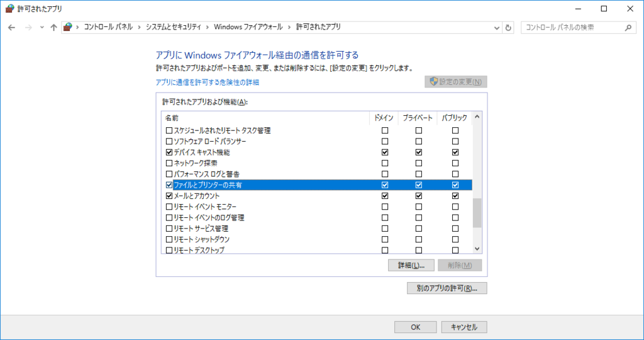The width and height of the screenshot is (644, 340).
Task: Click プライベート column header
Action: pyautogui.click(x=418, y=118)
